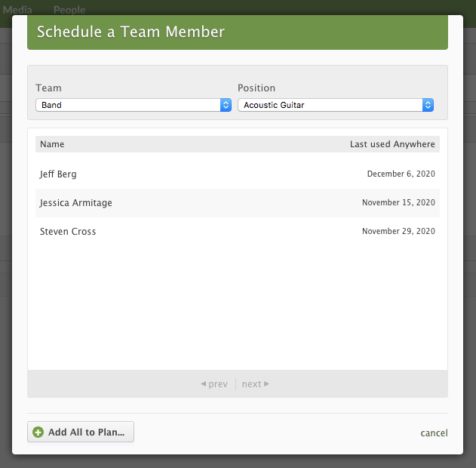Go to previous page with prev
This screenshot has width=476, height=468.
214,384
